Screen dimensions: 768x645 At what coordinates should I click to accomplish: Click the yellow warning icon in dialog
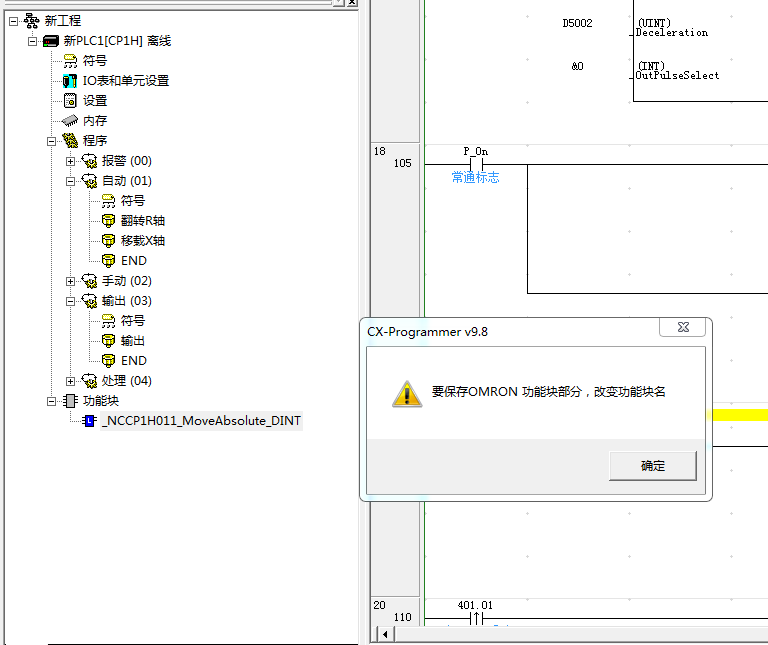[405, 393]
